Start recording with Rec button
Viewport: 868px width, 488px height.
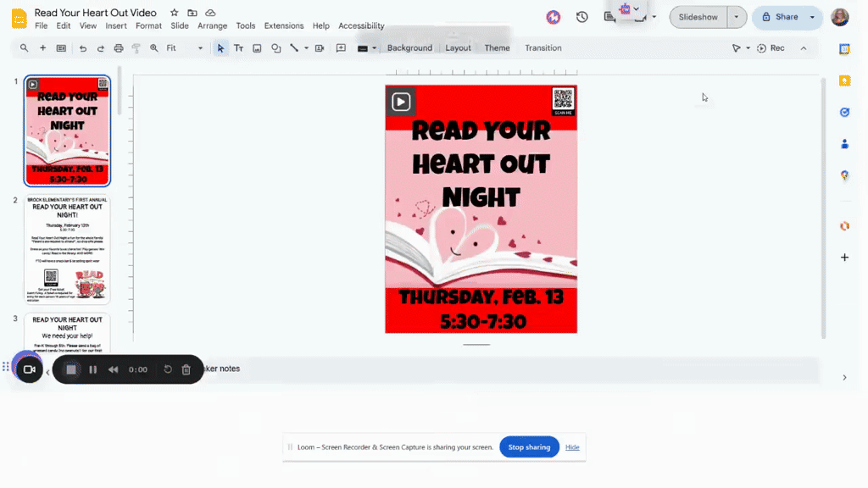click(771, 48)
